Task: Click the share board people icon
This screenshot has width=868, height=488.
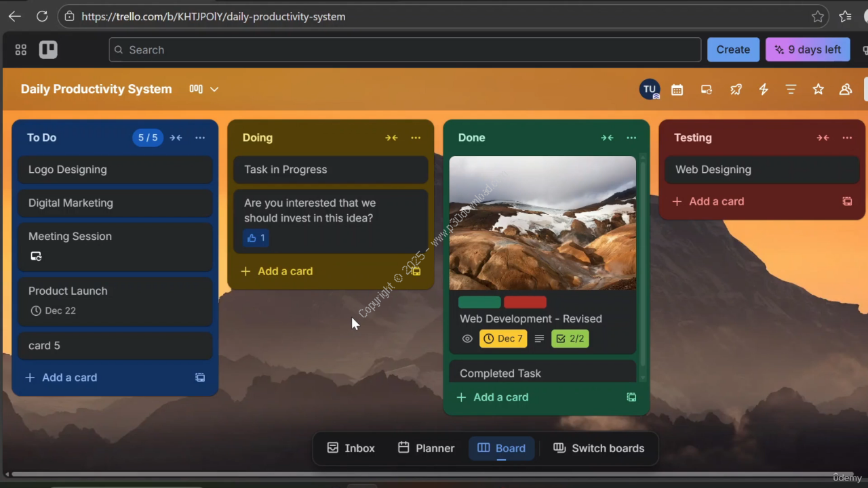Action: pos(846,89)
